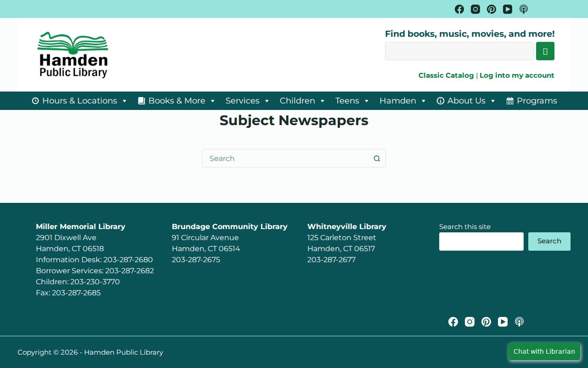Click green catalog search button
Viewport: 588px width, 368px height.
pyautogui.click(x=545, y=51)
